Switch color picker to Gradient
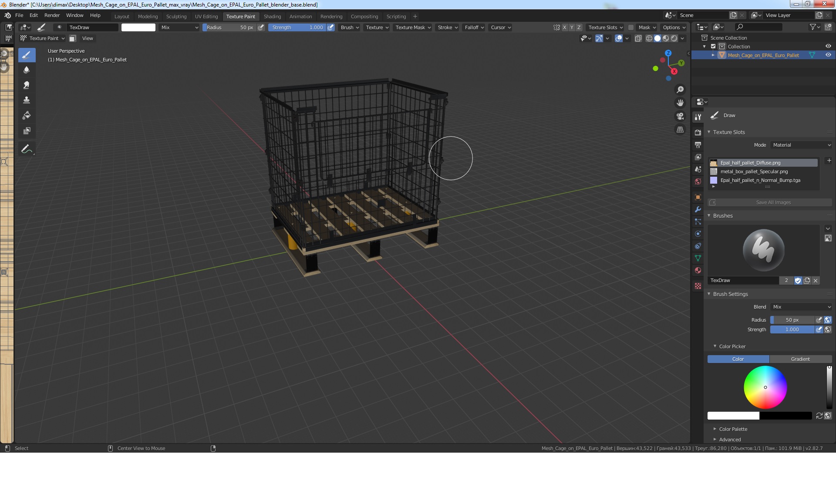Viewport: 836px width, 504px height. tap(800, 359)
